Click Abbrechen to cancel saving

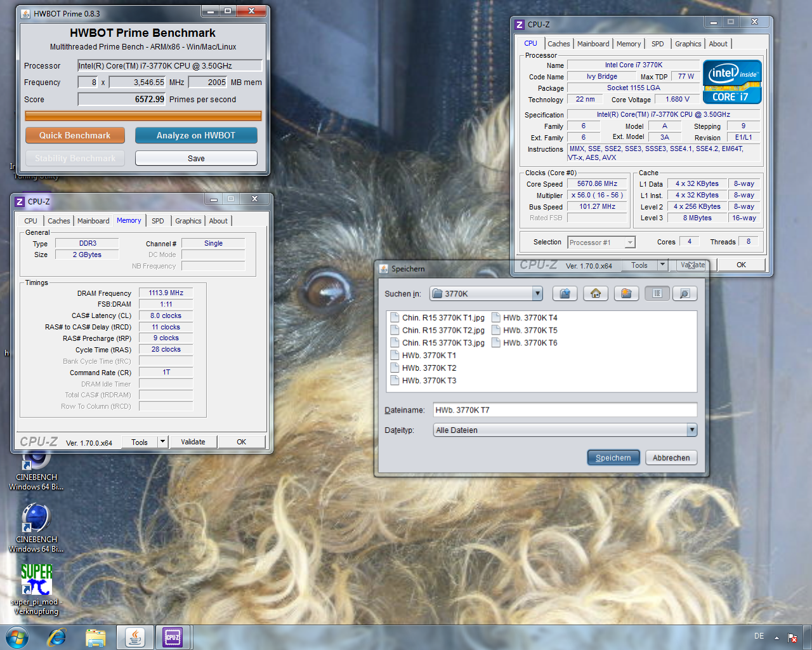point(671,458)
